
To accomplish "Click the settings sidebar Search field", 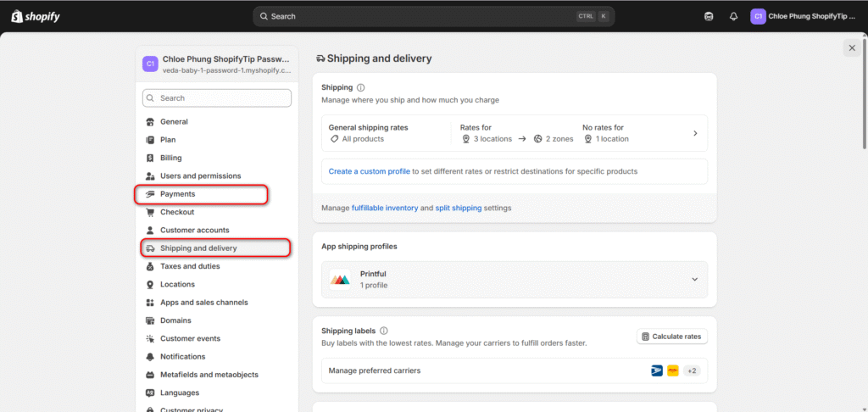I will click(x=217, y=98).
